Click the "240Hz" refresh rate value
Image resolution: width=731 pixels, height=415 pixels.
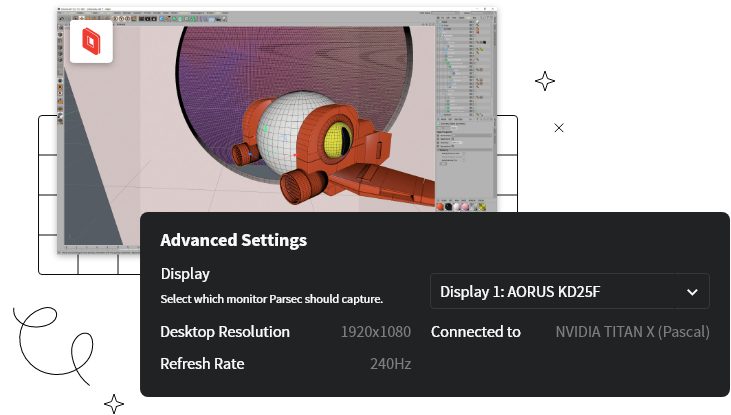coord(391,364)
